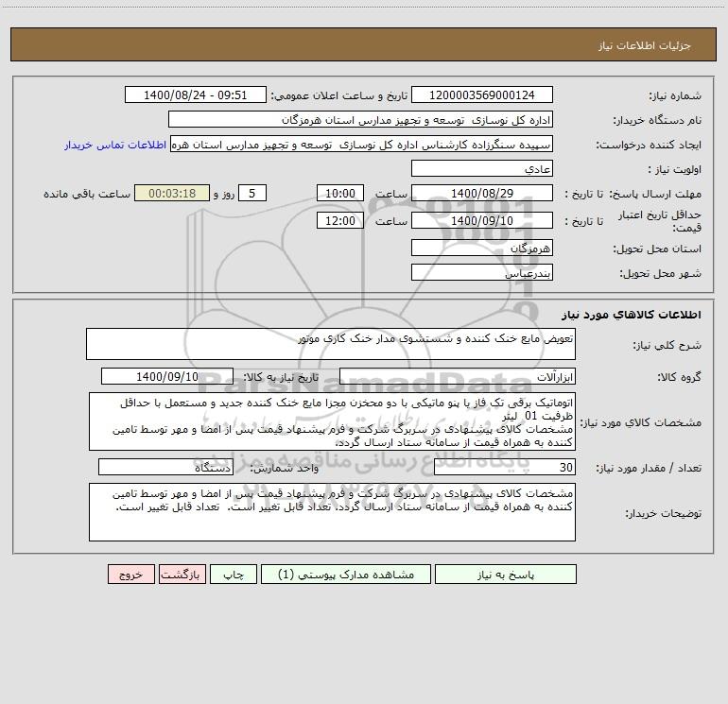
Task: Click goods specifications text area
Action: click(332, 421)
